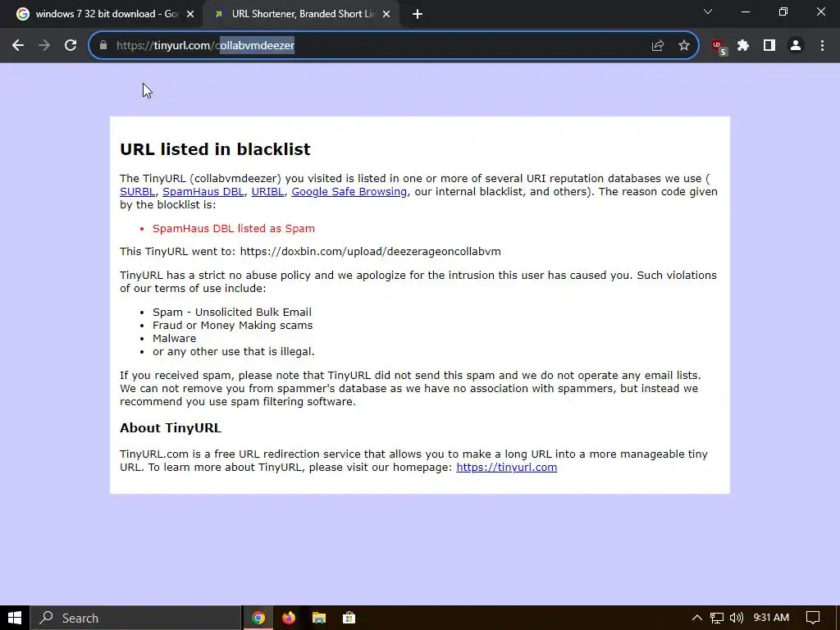Close the windows 7 download tab
840x630 pixels.
(190, 15)
